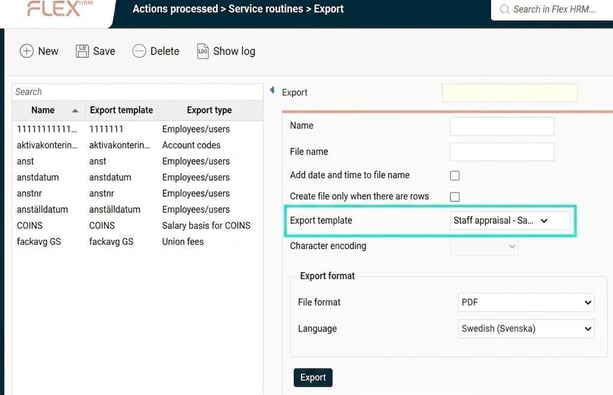Click the Delete toolbar label

(x=165, y=51)
